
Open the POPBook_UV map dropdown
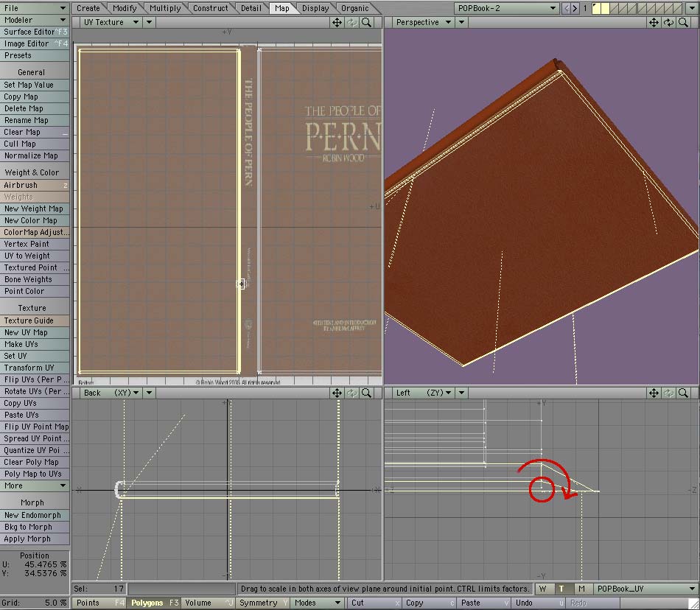(646, 589)
